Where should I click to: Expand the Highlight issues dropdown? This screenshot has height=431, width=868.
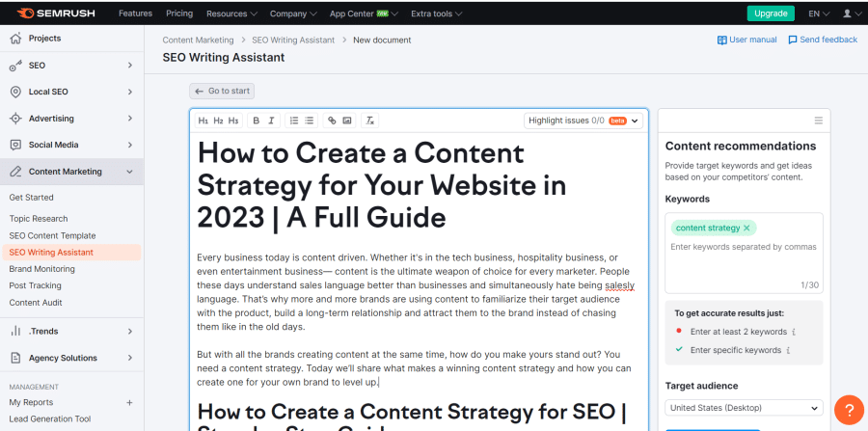(583, 121)
